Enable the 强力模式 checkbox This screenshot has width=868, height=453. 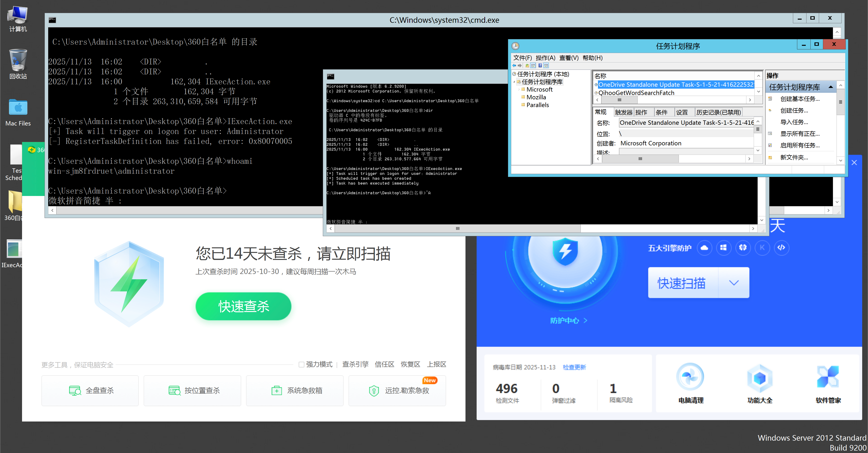point(302,364)
